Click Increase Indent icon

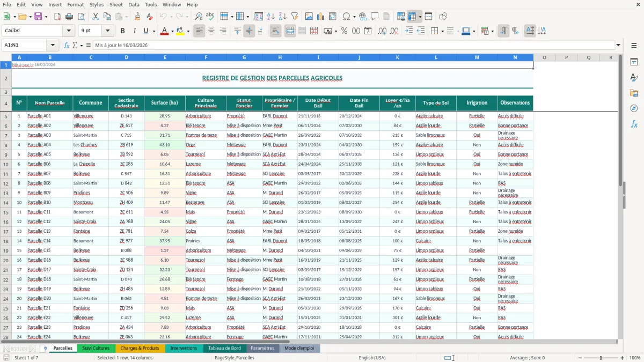409,31
